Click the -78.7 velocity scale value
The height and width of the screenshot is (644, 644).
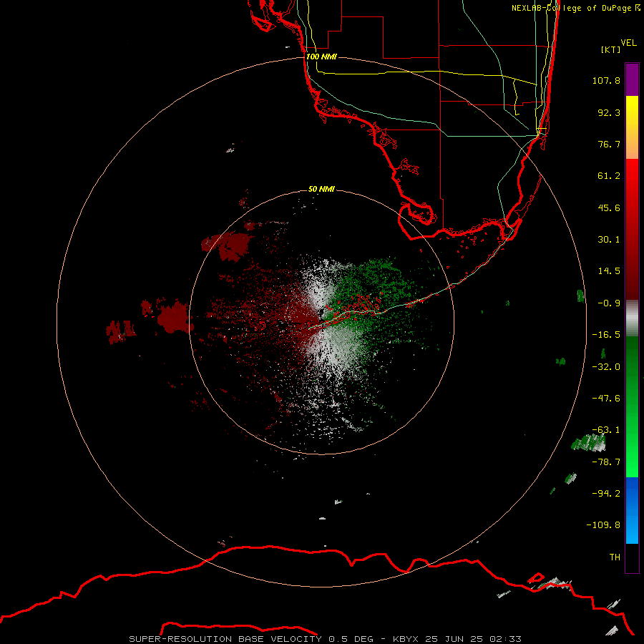click(606, 462)
